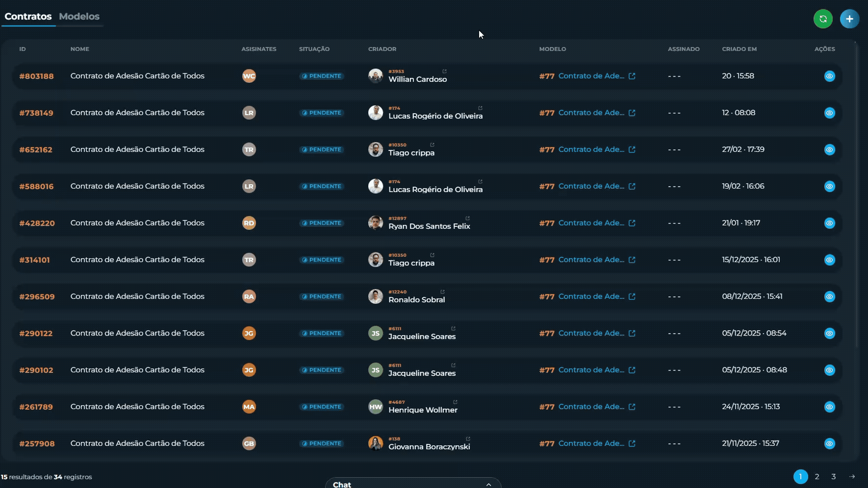Image resolution: width=868 pixels, height=488 pixels.
Task: View contract #588016 via eye icon
Action: (x=829, y=186)
